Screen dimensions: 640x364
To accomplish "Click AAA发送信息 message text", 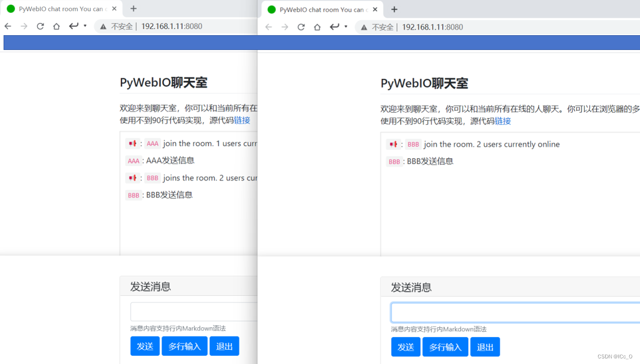I will click(170, 160).
